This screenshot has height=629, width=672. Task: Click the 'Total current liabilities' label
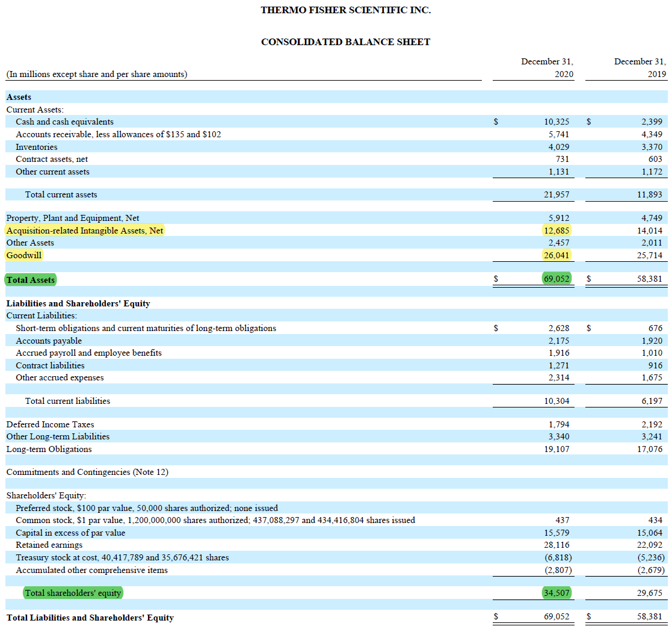[x=68, y=401]
